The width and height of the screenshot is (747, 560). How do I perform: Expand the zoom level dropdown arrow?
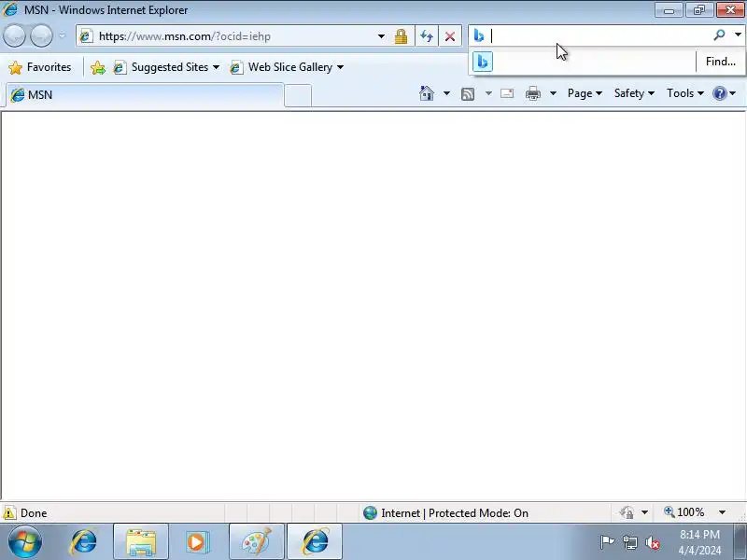(722, 512)
